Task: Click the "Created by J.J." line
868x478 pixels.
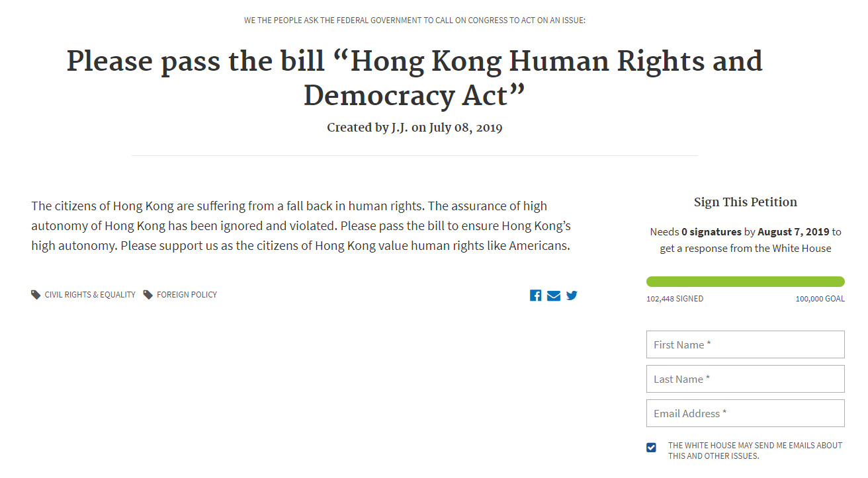Action: pyautogui.click(x=414, y=128)
